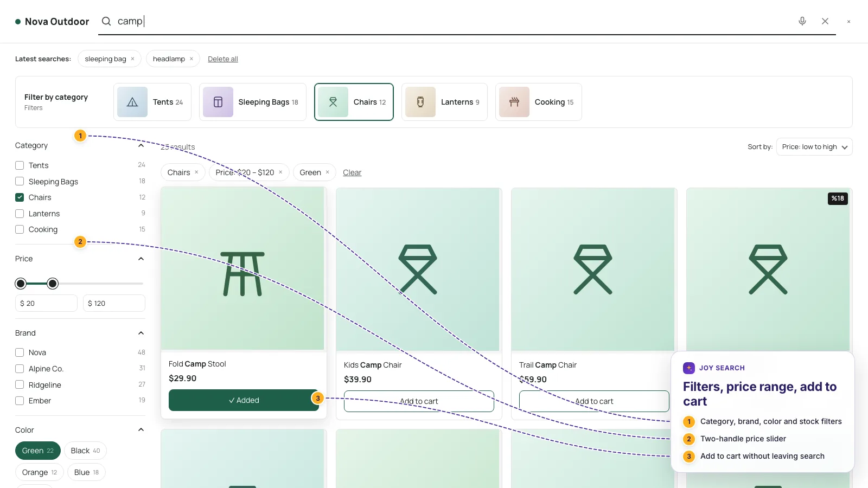This screenshot has width=868, height=488.
Task: Open the Trail Camp Chair product image
Action: pos(593,269)
